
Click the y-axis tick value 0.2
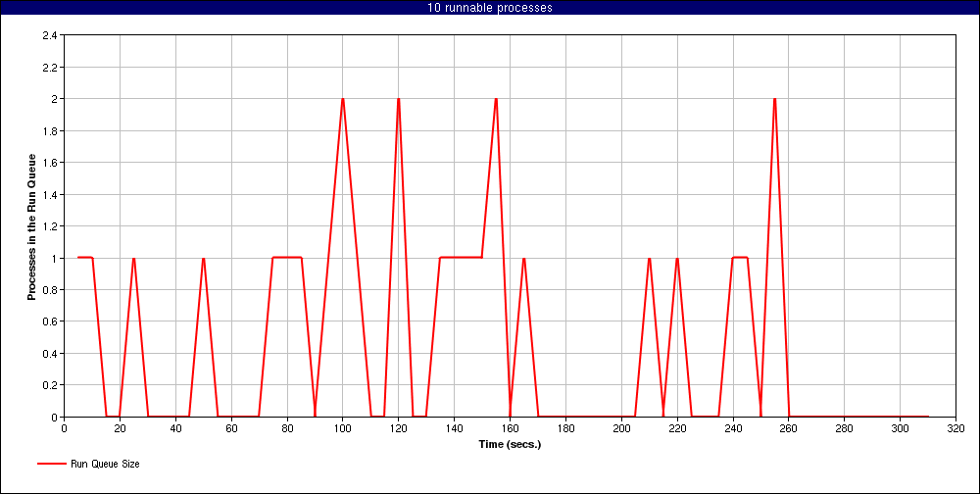coord(51,385)
